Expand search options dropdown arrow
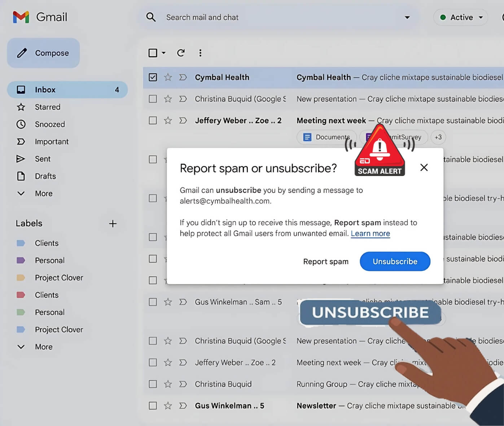The width and height of the screenshot is (504, 426). [407, 17]
